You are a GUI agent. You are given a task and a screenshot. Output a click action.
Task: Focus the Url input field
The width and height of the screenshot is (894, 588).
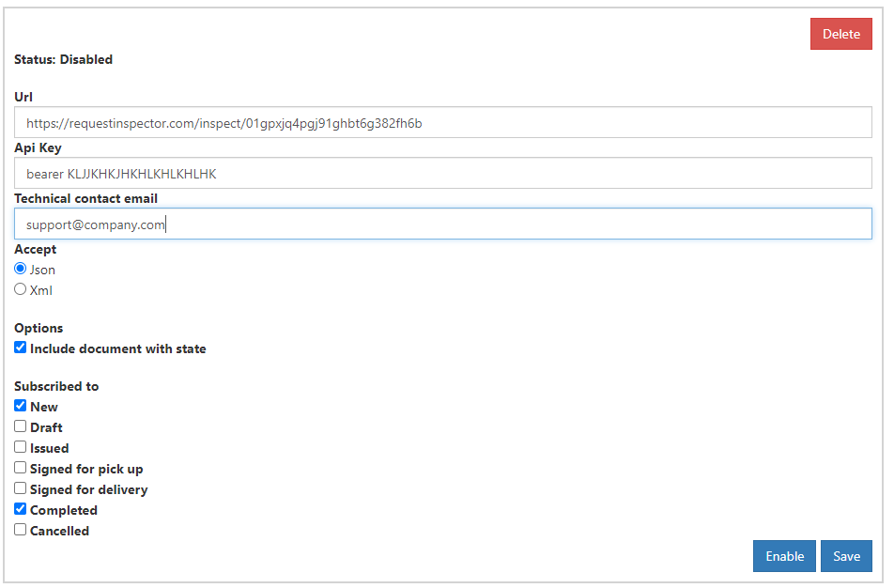tap(443, 122)
